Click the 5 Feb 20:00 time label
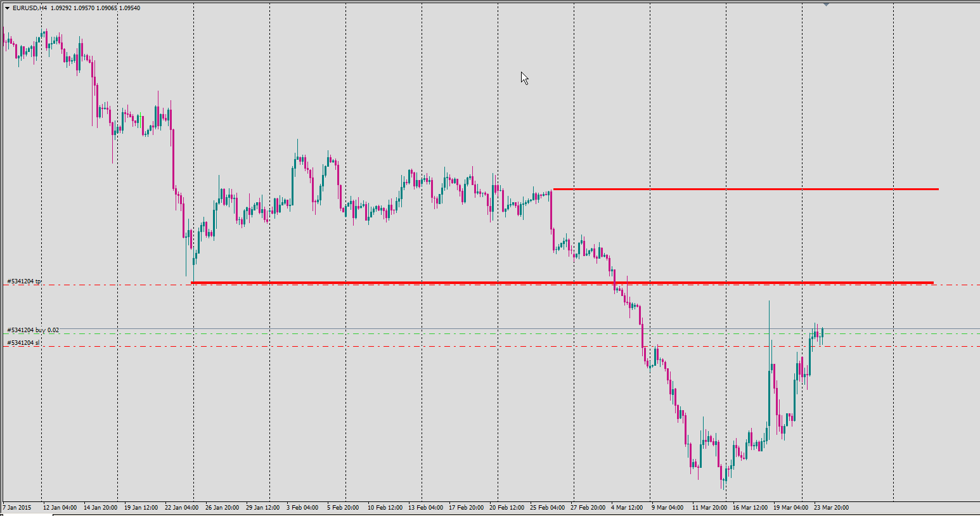This screenshot has width=980, height=516. tap(343, 507)
